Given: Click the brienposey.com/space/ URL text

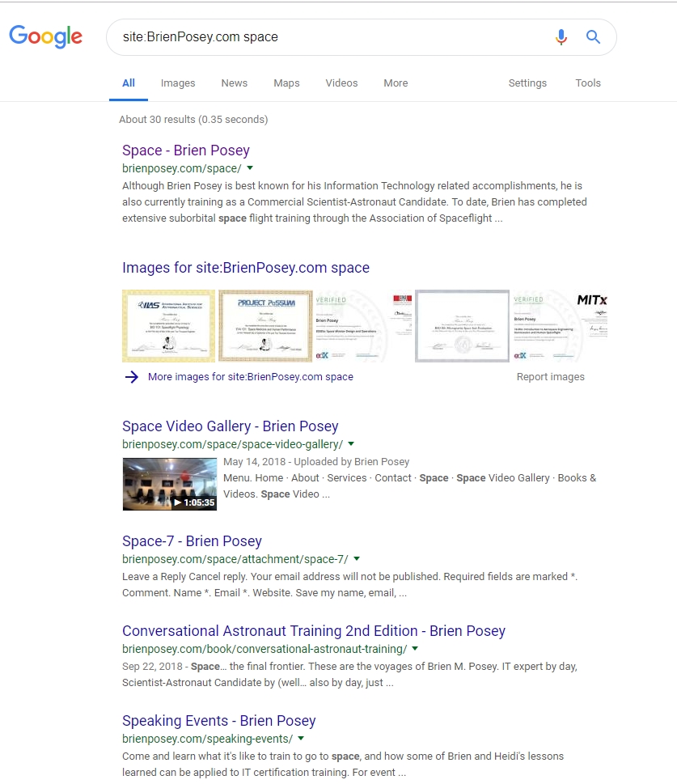Looking at the screenshot, I should click(182, 168).
